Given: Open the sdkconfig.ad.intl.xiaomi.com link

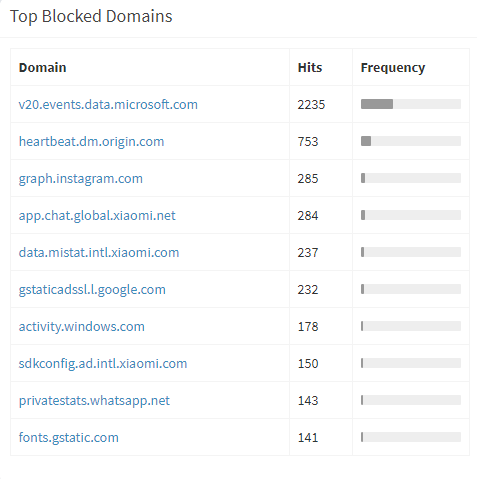Looking at the screenshot, I should (103, 363).
